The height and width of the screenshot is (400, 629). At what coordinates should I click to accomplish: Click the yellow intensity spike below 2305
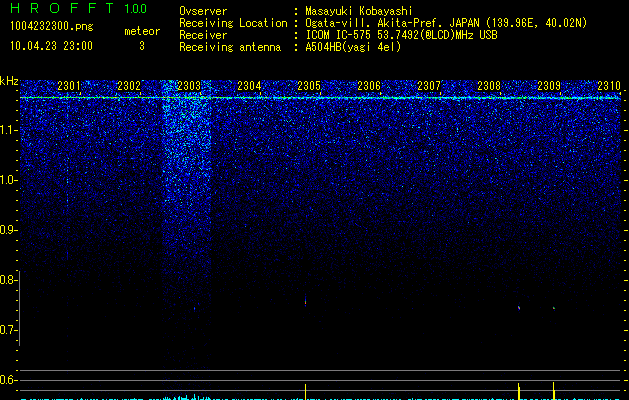(x=306, y=392)
